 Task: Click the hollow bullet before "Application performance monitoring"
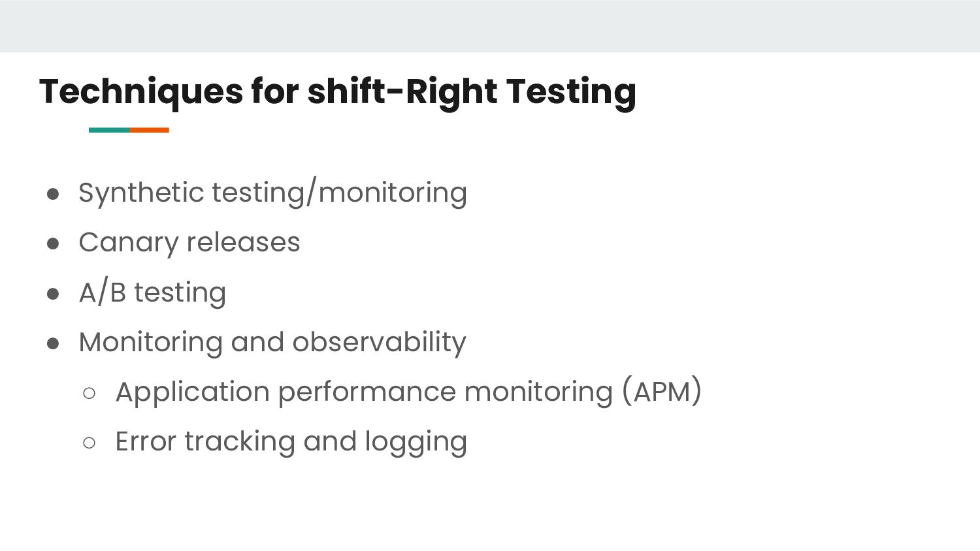90,393
